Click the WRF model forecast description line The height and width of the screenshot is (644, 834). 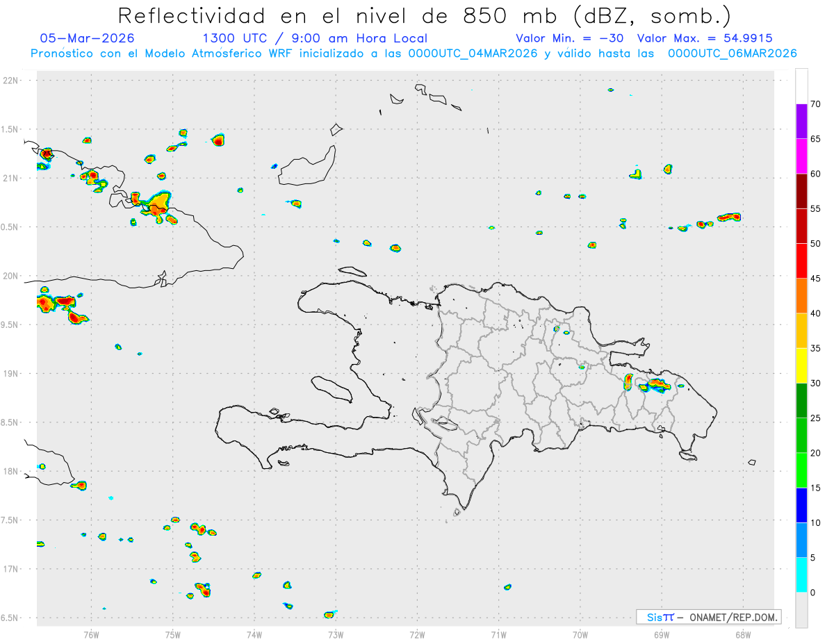(414, 53)
